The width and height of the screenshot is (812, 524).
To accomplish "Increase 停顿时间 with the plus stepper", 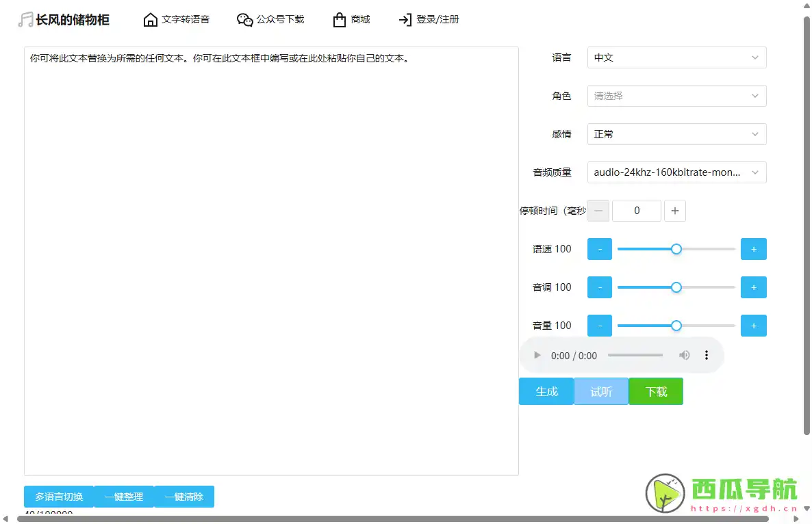I will pyautogui.click(x=675, y=211).
